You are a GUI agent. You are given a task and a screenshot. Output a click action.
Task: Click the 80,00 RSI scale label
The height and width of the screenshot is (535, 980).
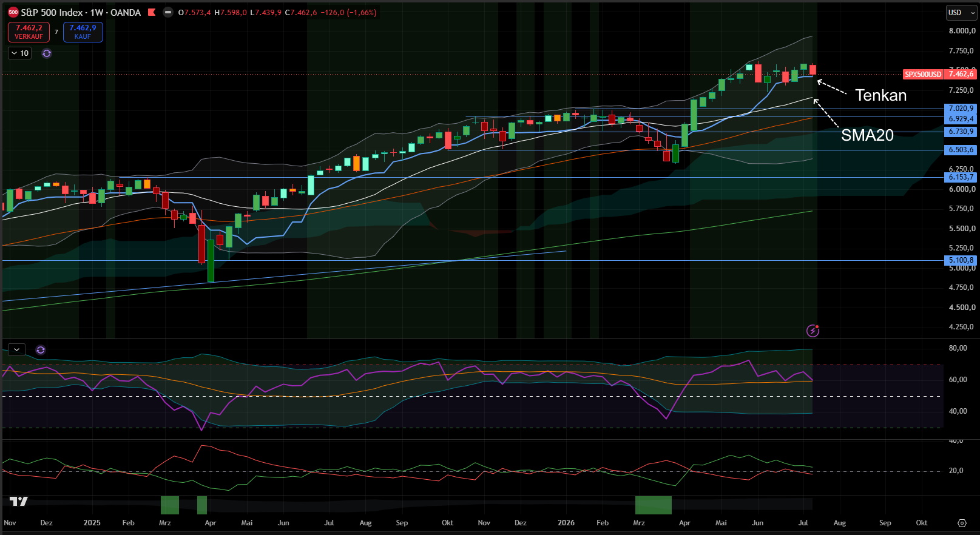tap(958, 348)
